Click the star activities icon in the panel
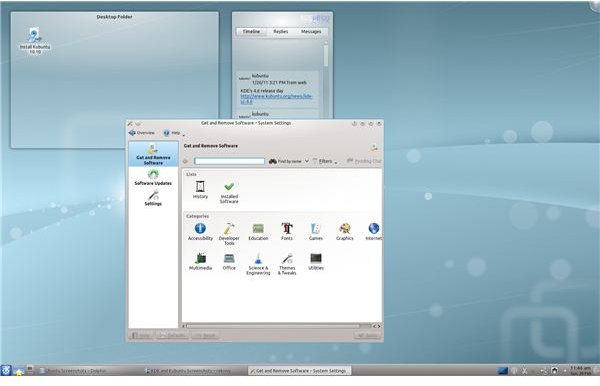 point(18,371)
